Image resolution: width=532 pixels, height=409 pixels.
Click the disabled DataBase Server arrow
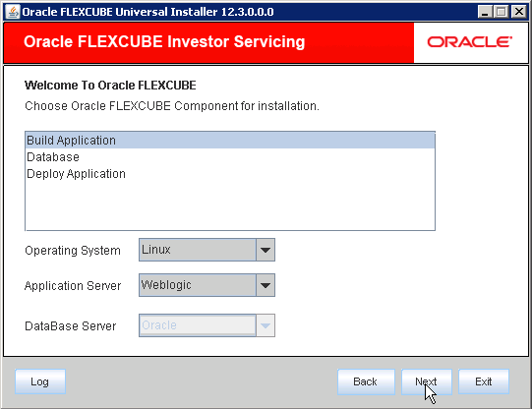(266, 325)
